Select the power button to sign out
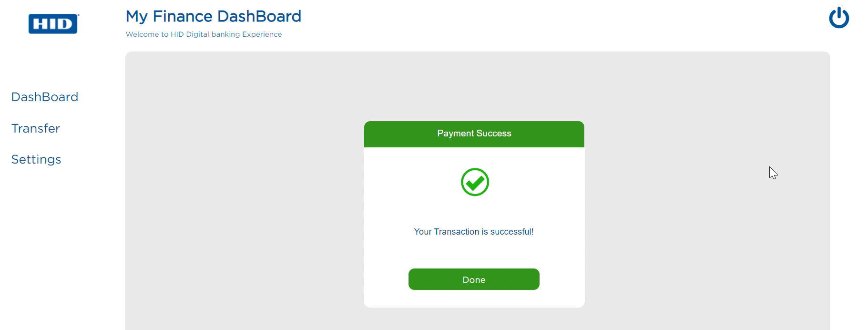Screen dimensions: 868x330 (x=838, y=18)
